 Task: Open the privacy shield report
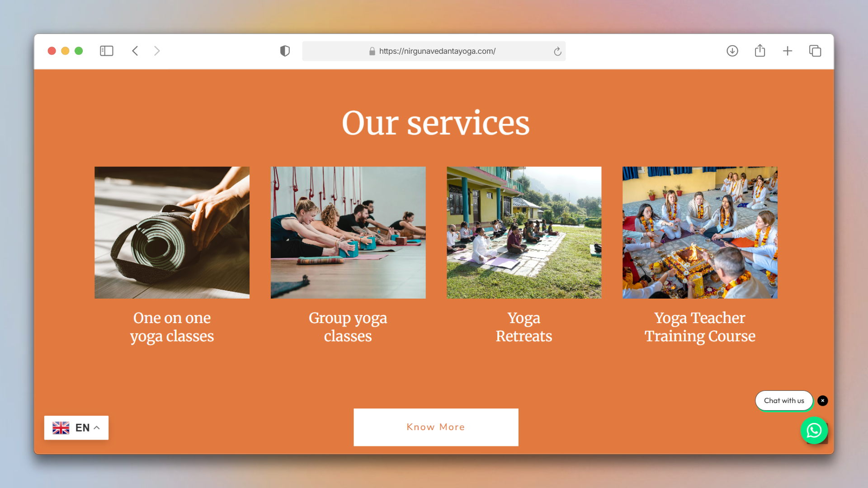285,51
